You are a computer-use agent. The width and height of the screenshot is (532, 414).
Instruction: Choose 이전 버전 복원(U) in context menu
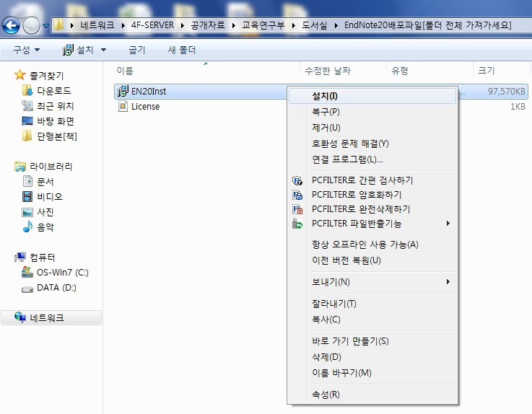(x=372, y=260)
